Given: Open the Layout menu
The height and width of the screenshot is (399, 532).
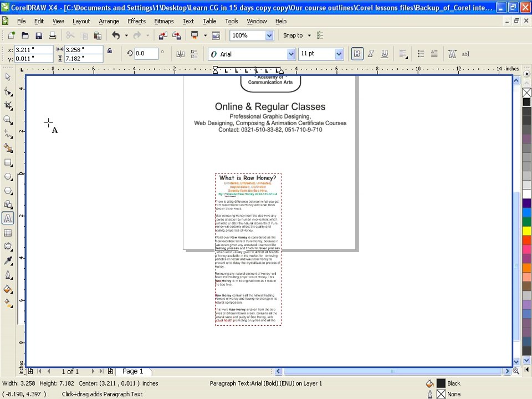Looking at the screenshot, I should click(81, 21).
